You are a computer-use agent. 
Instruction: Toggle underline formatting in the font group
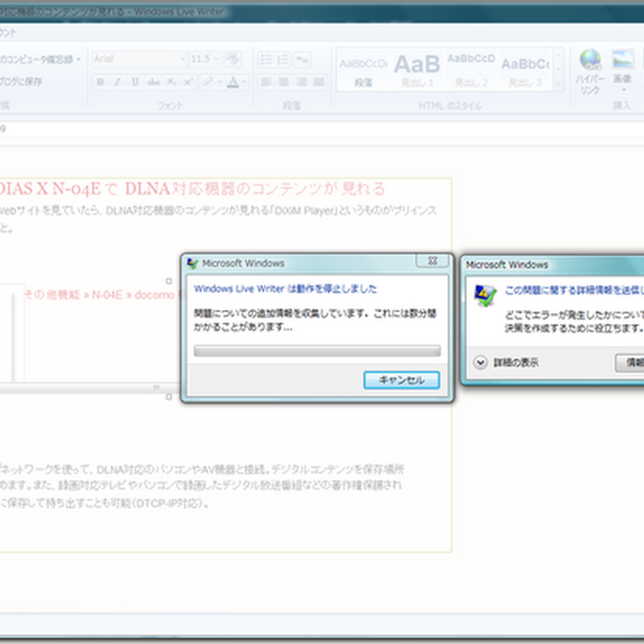(x=135, y=82)
